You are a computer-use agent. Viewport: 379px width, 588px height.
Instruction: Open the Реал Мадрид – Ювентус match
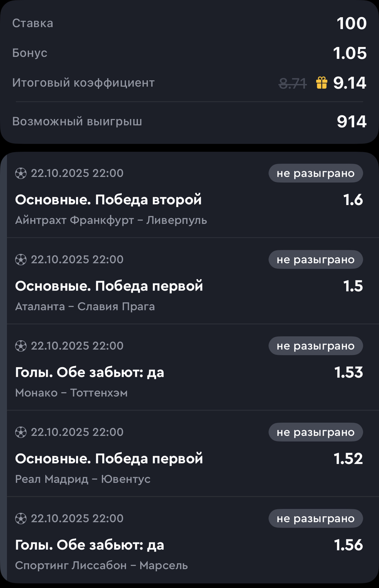[83, 479]
